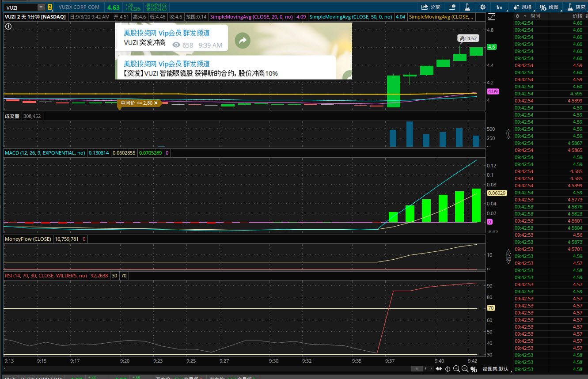Open the 1m timeframe dropdown

499,7
